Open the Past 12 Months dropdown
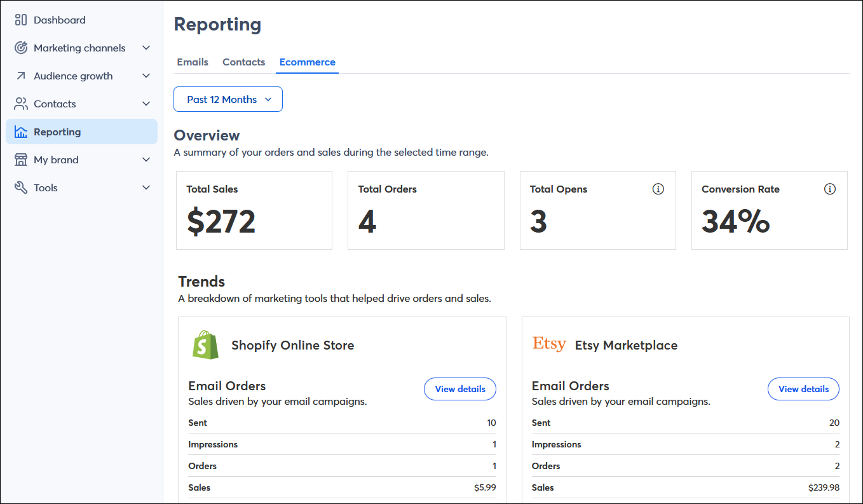Viewport: 863px width, 504px height. pos(228,99)
